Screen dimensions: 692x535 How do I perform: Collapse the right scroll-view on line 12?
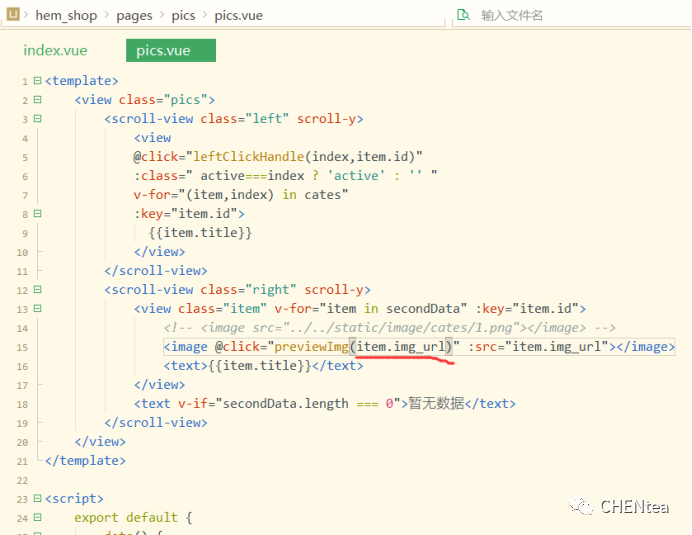pos(37,290)
